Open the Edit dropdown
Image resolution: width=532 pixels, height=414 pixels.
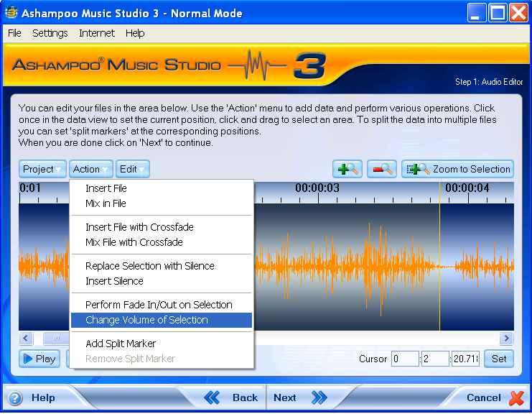133,170
